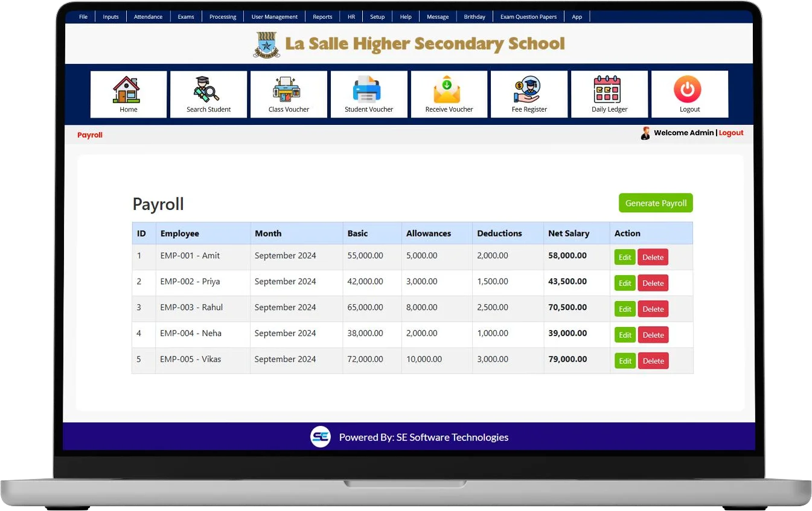Click the school crest logo
812x511 pixels.
click(266, 44)
